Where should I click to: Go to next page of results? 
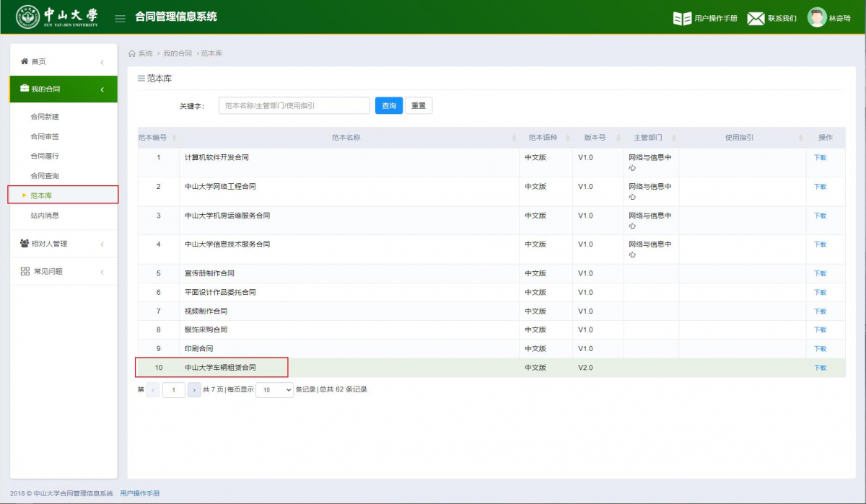(194, 390)
